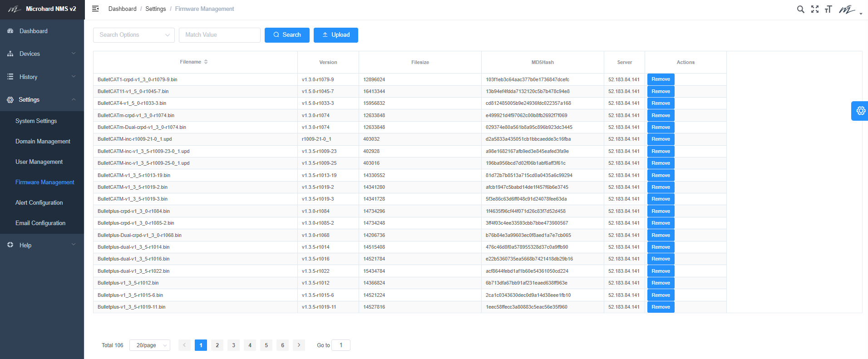Viewport: 868px width, 359px height.
Task: Remove BulletCATm-Dual-crpd-v1_3_0-r1074.bin firmware
Action: [x=661, y=127]
